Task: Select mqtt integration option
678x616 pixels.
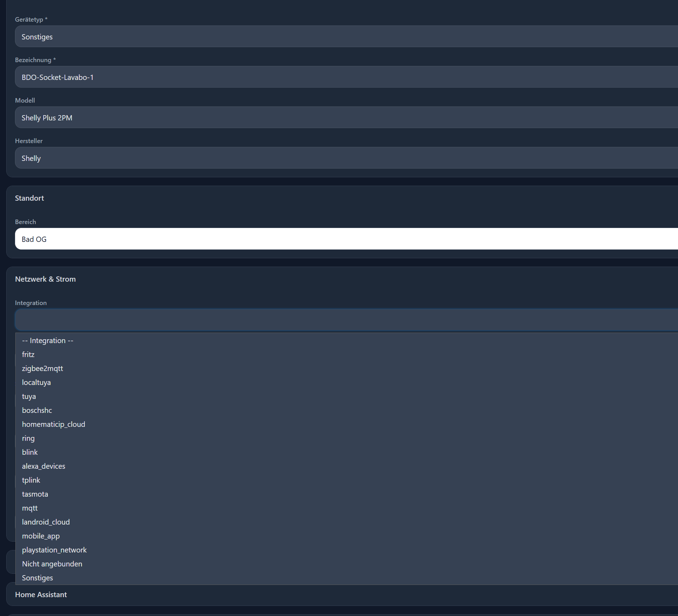Action: pos(30,508)
